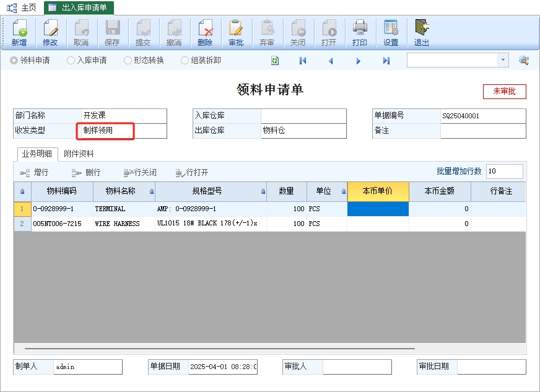Select the 入库申请 radio button
This screenshot has height=392, width=540.
[71, 61]
